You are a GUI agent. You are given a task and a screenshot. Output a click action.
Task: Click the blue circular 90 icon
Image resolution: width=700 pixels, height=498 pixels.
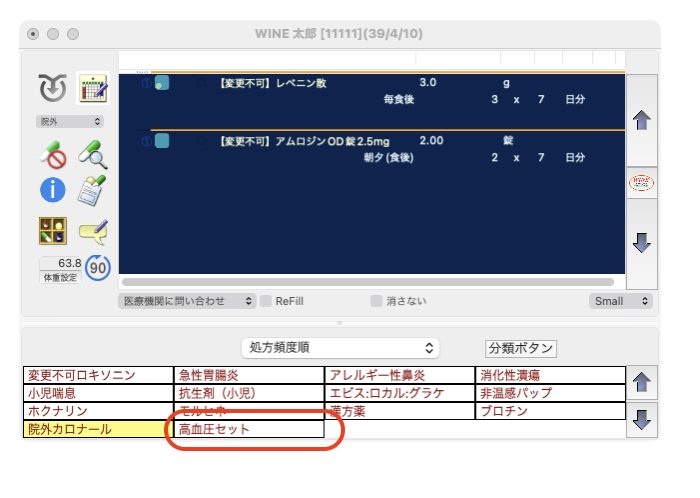[98, 268]
